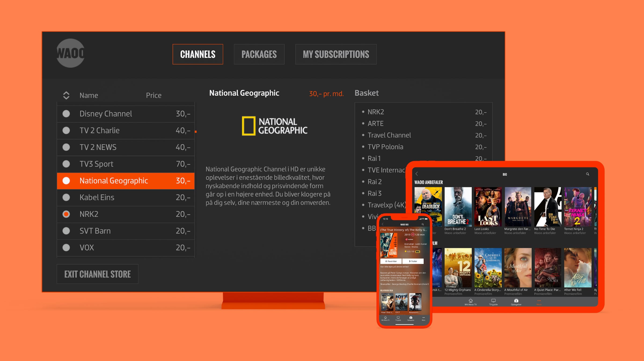Open Mit Waoo TV on the phone navbar
This screenshot has height=361, width=644.
[x=385, y=318]
